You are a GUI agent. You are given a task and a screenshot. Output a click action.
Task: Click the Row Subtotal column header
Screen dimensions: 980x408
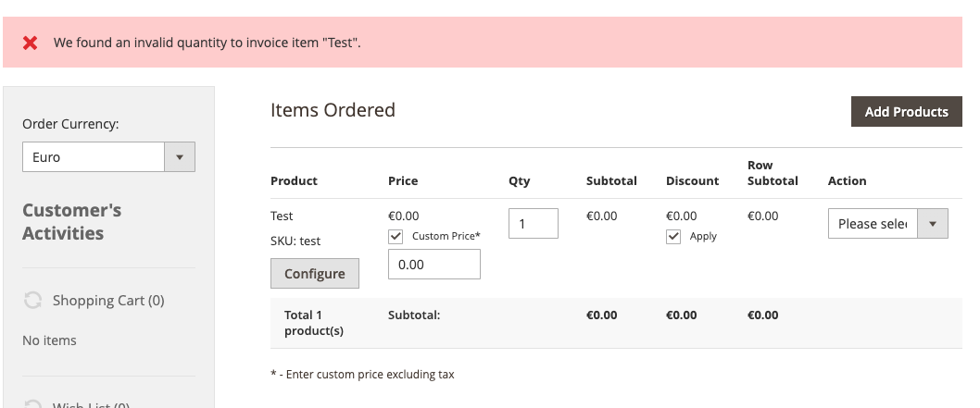click(773, 173)
